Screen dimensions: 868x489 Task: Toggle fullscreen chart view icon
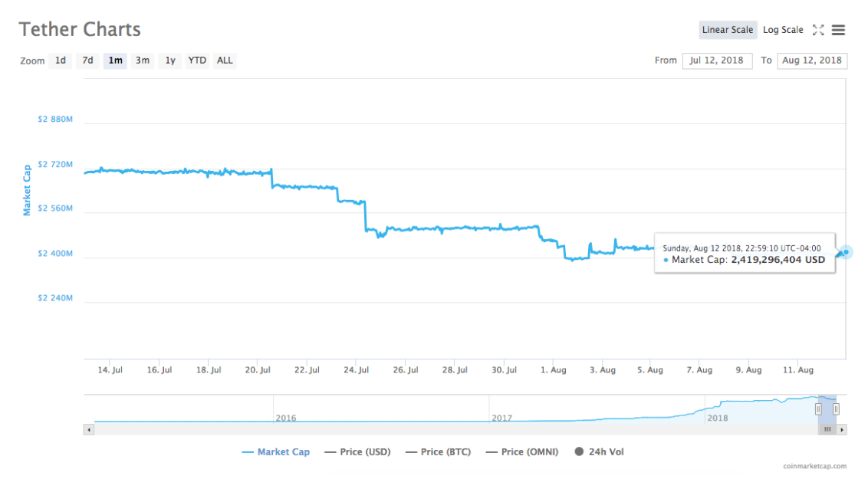click(x=818, y=30)
